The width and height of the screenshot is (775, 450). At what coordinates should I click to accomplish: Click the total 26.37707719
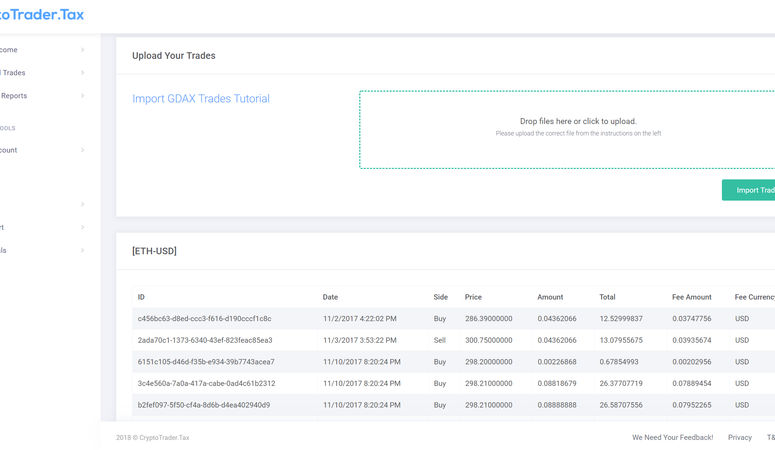(621, 383)
